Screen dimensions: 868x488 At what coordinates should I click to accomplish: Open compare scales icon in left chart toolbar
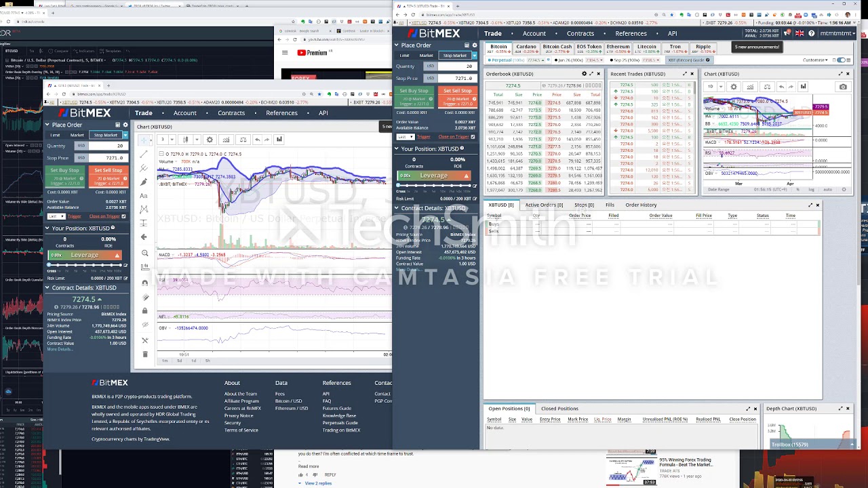(243, 140)
